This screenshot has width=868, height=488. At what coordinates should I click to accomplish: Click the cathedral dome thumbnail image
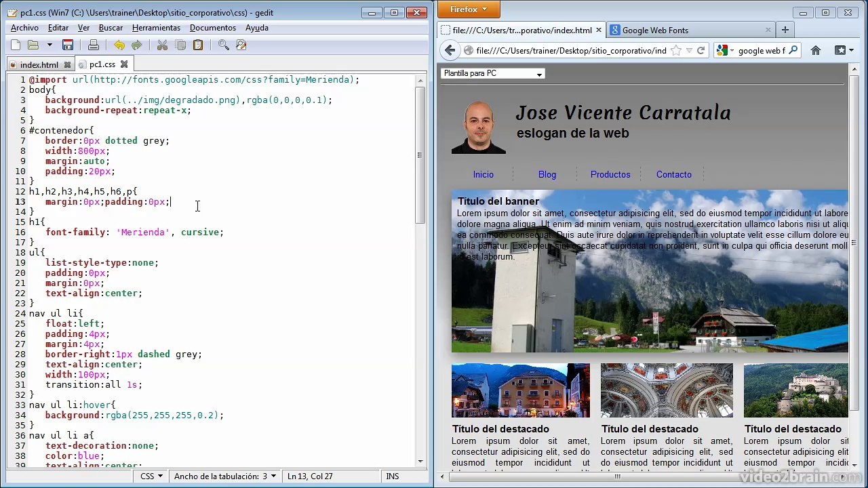coord(667,390)
